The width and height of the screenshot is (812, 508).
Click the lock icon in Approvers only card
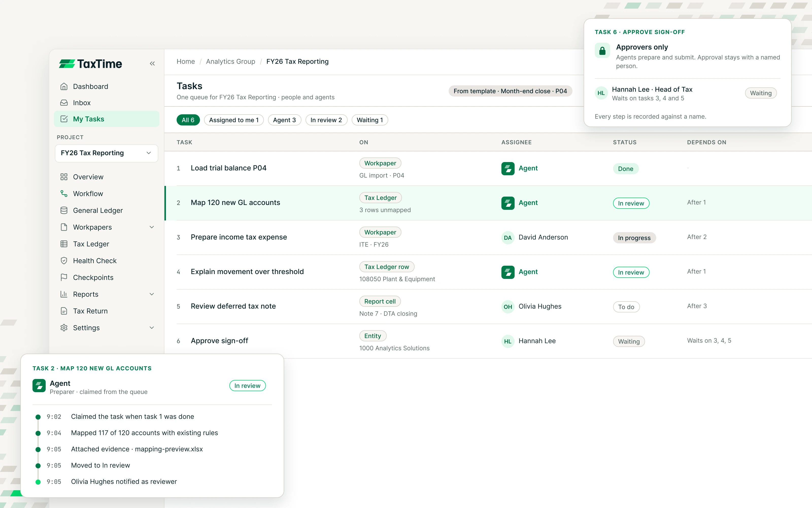pos(602,50)
